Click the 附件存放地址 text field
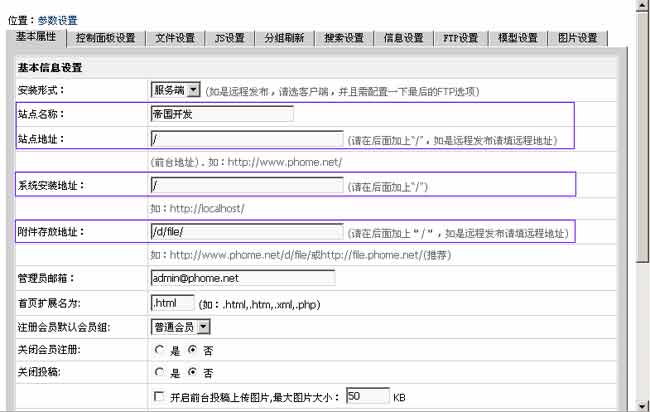 point(246,232)
